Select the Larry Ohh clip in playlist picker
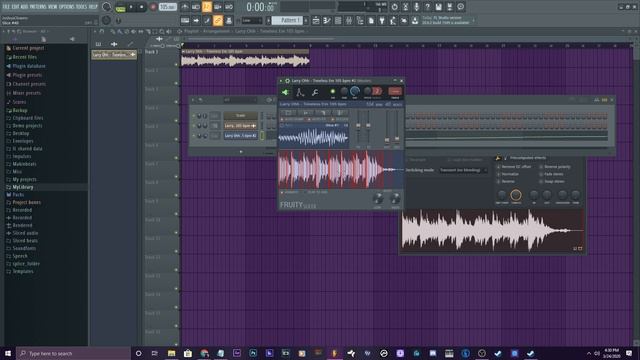This screenshot has width=640, height=360. tap(114, 54)
